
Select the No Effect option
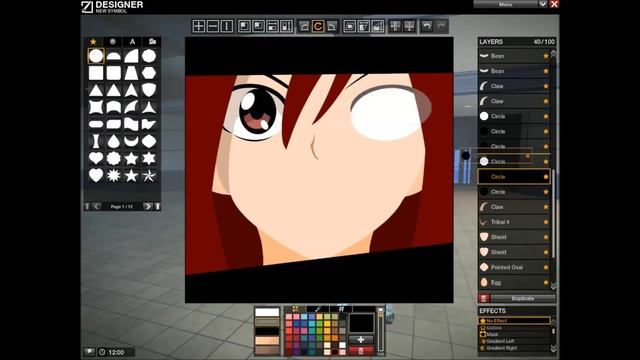[514, 321]
